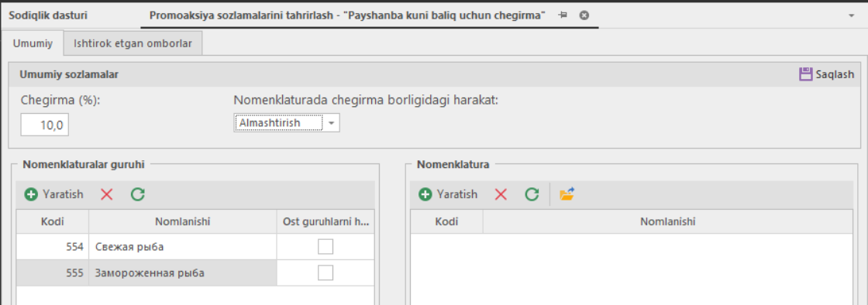Select the Свежая рыба row

[x=195, y=246]
